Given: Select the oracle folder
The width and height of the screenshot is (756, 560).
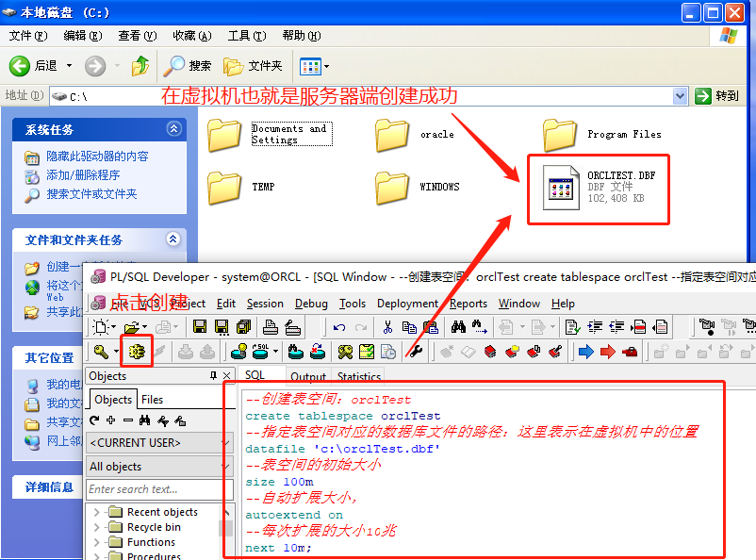Looking at the screenshot, I should [415, 135].
